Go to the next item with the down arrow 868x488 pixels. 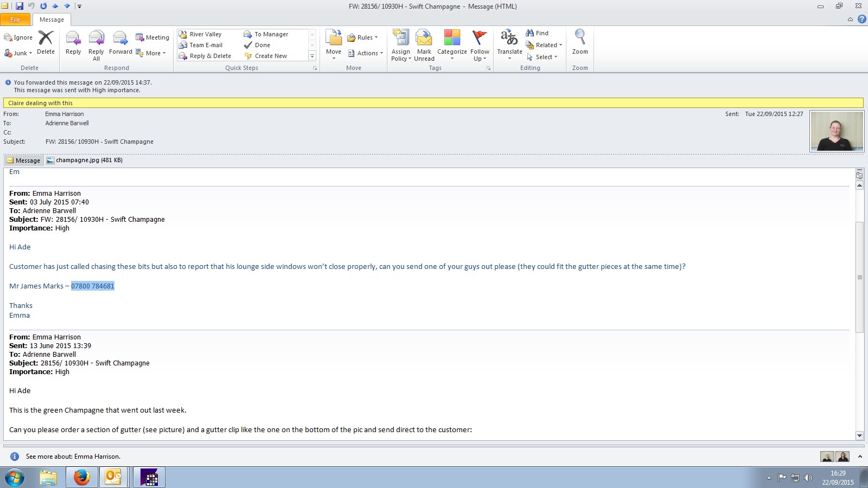67,6
